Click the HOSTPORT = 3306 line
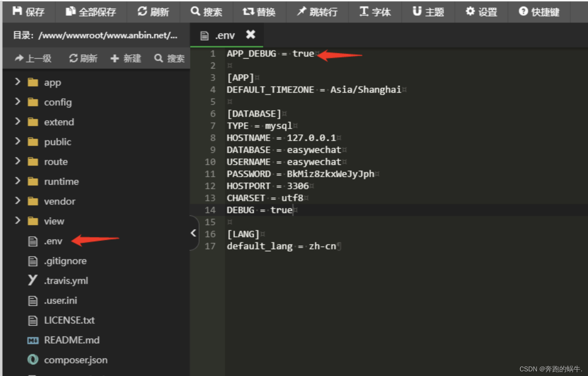Viewport: 588px width, 376px height. 268,186
